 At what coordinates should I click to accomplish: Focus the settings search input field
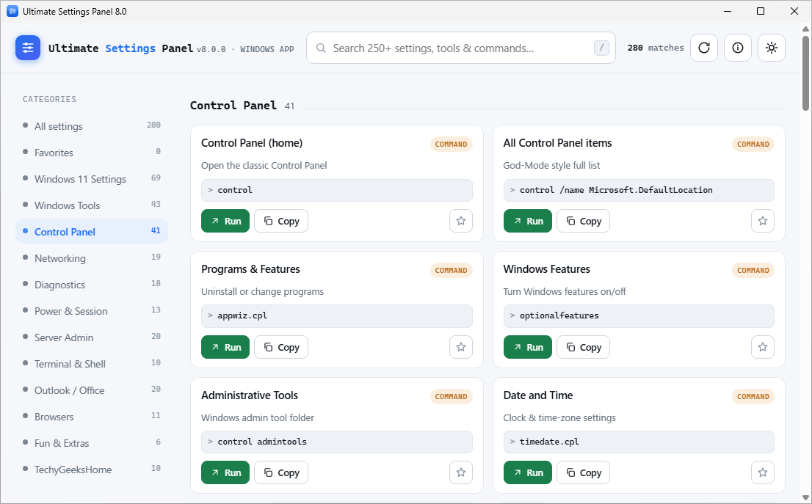click(461, 48)
